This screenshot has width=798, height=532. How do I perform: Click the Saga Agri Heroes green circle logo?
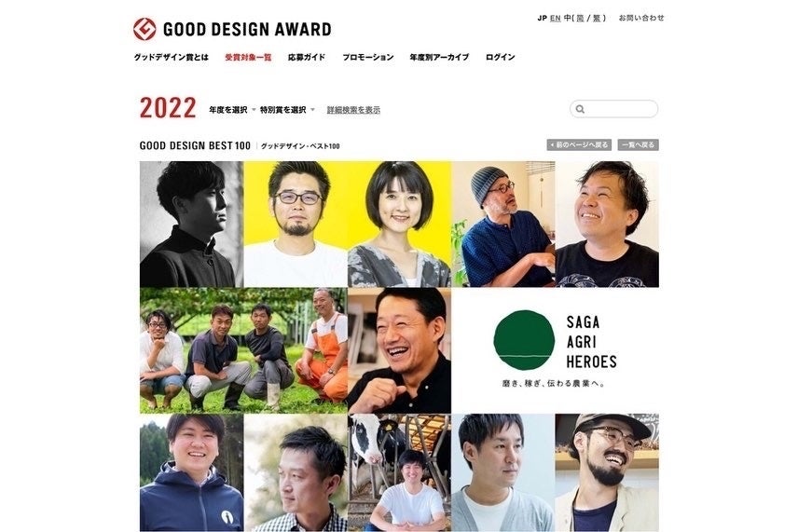(524, 340)
